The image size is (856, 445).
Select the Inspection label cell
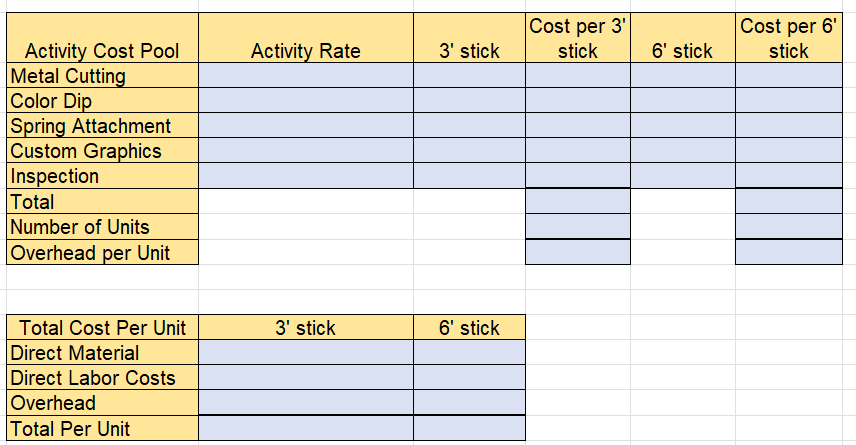[102, 176]
